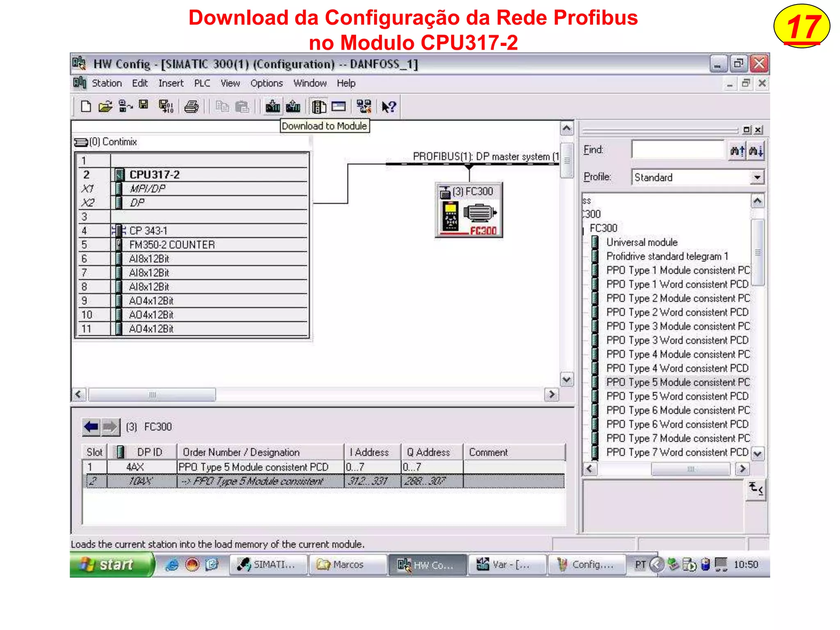Select Universal module in catalog

(x=642, y=242)
